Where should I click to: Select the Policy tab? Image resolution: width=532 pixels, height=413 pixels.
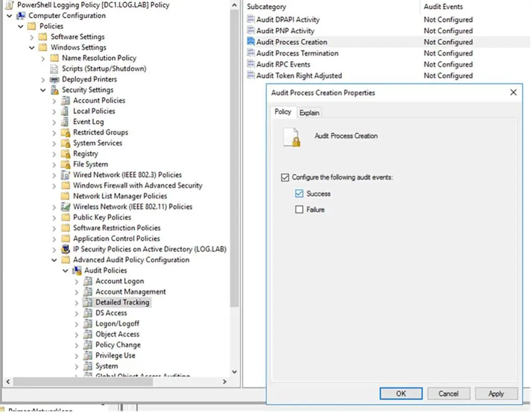click(x=283, y=112)
